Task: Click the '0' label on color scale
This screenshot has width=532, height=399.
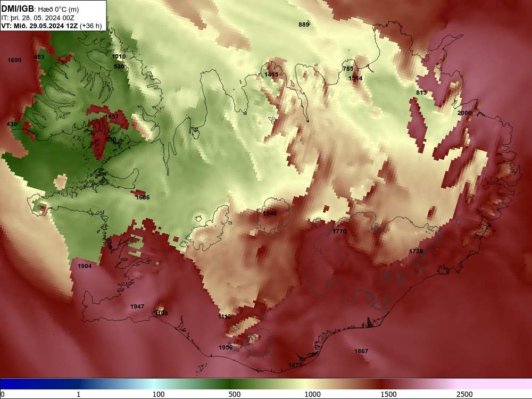Action: tap(3, 394)
